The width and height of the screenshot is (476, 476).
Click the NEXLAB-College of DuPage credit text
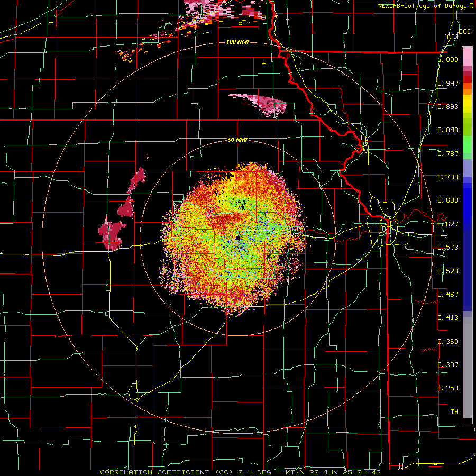423,6
